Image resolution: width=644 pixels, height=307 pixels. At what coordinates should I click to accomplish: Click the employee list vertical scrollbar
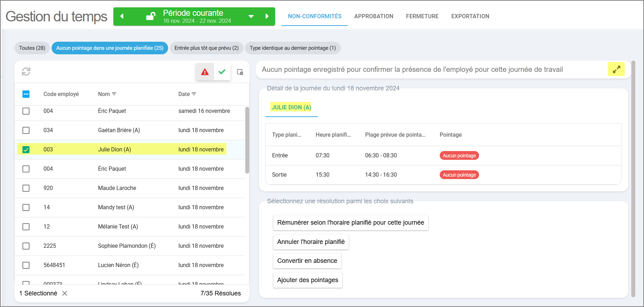coord(247,140)
